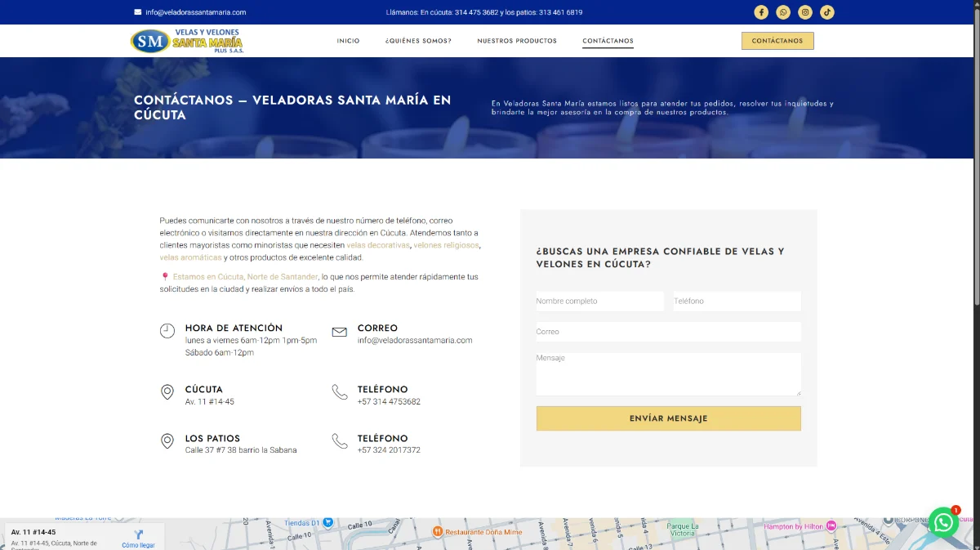Click the Tiendas D1 map marker
This screenshot has height=550, width=980.
327,522
